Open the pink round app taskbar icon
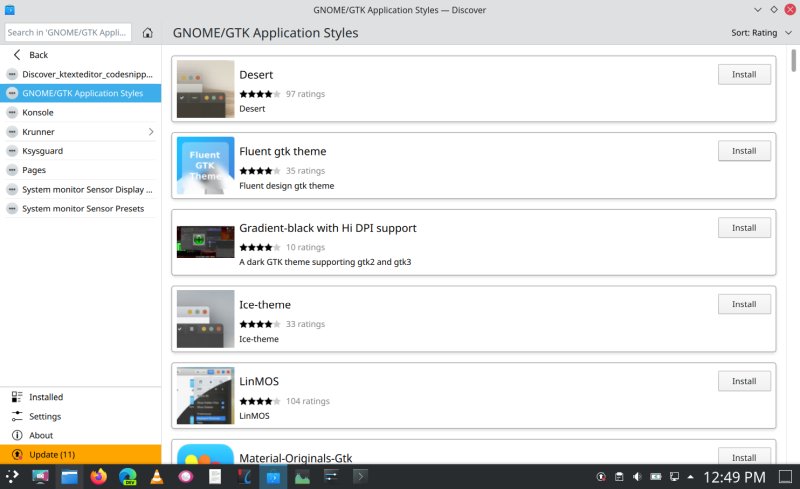 click(186, 477)
